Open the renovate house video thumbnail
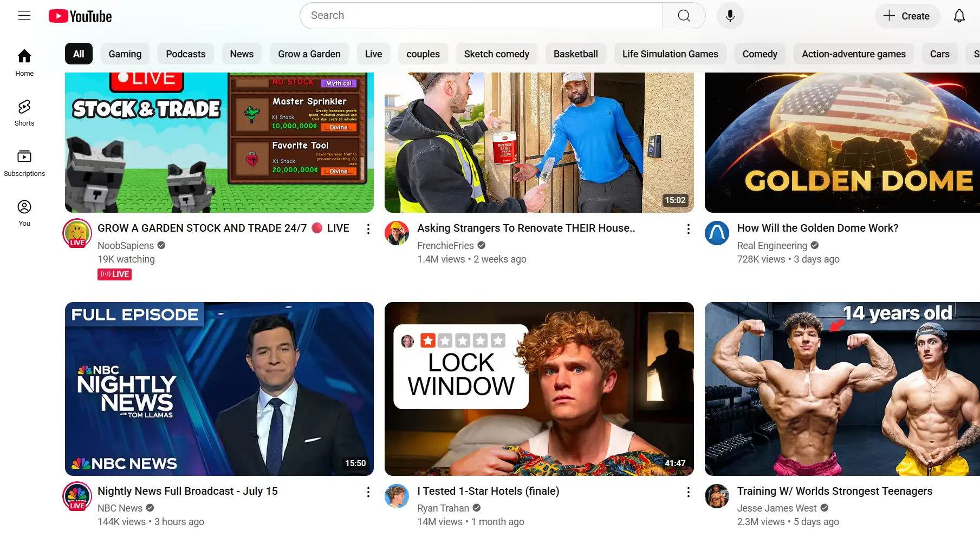This screenshot has width=980, height=537. coord(539,142)
